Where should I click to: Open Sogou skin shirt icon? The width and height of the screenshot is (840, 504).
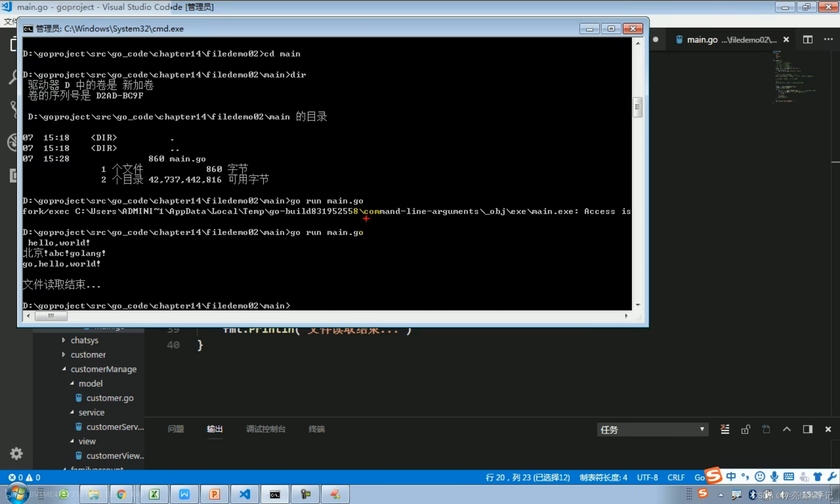(x=817, y=476)
